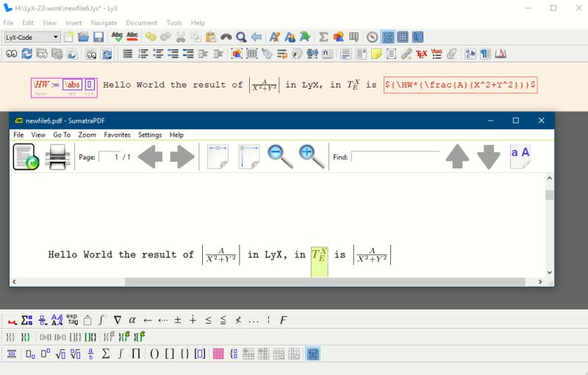Image resolution: width=588 pixels, height=375 pixels.
Task: Find previous match with up arrow
Action: point(457,157)
